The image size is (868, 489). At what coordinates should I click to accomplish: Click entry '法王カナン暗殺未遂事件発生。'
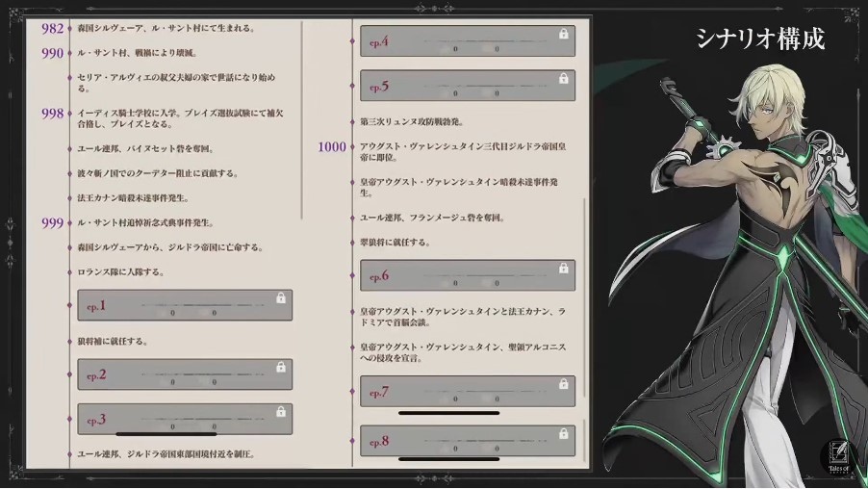134,197
